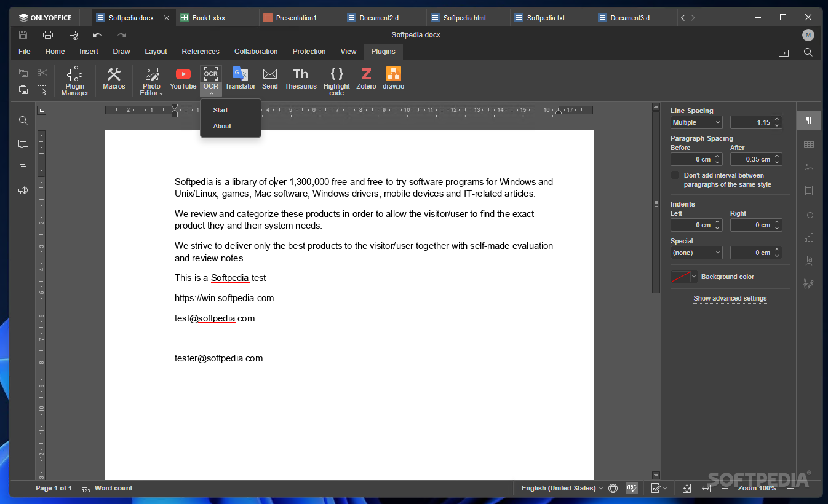Open Image settings in right sidebar
828x504 pixels.
808,167
